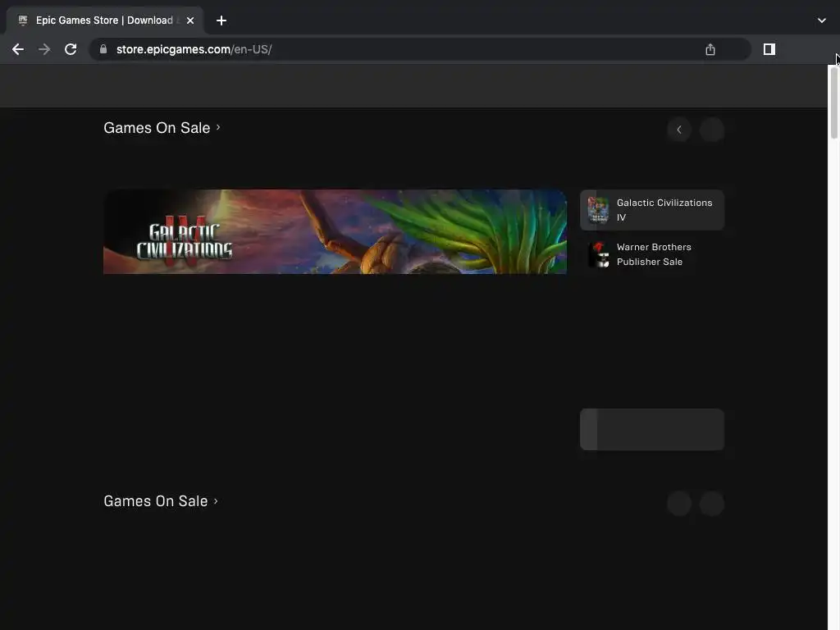Click lower carousel previous round button
The height and width of the screenshot is (630, 840).
(679, 504)
